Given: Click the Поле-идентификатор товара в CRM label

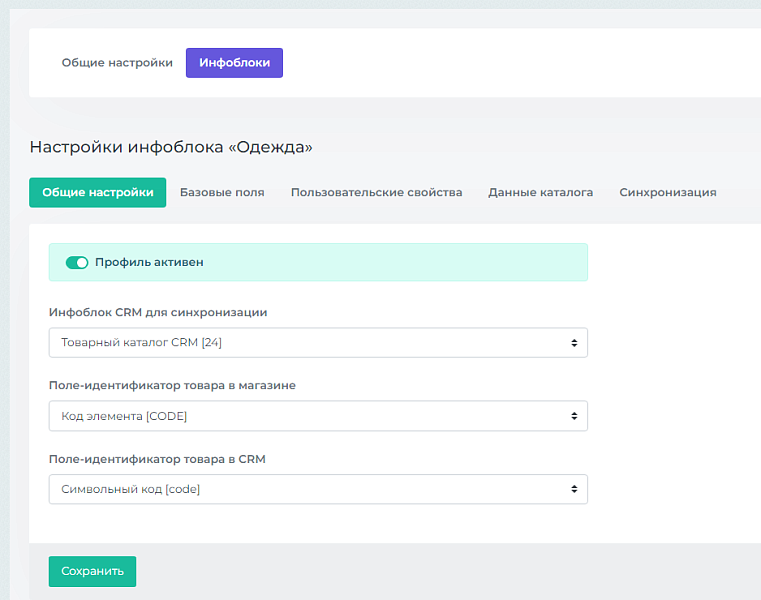Looking at the screenshot, I should 157,460.
